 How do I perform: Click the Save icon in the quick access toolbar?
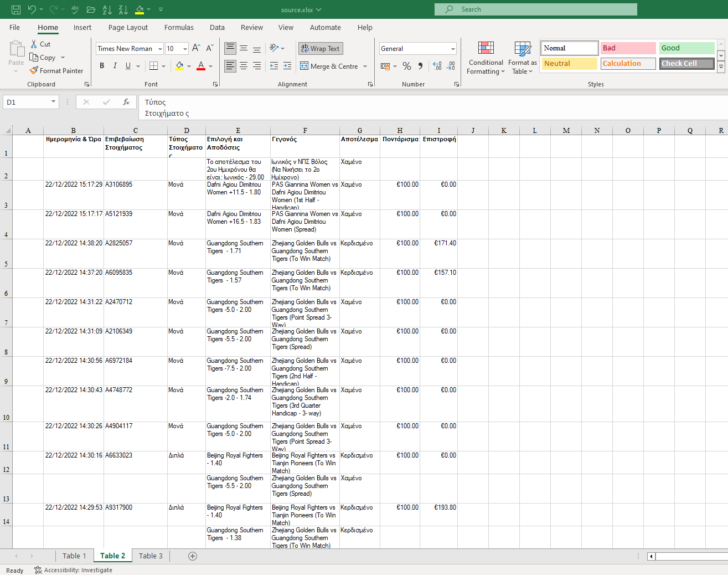[16, 9]
